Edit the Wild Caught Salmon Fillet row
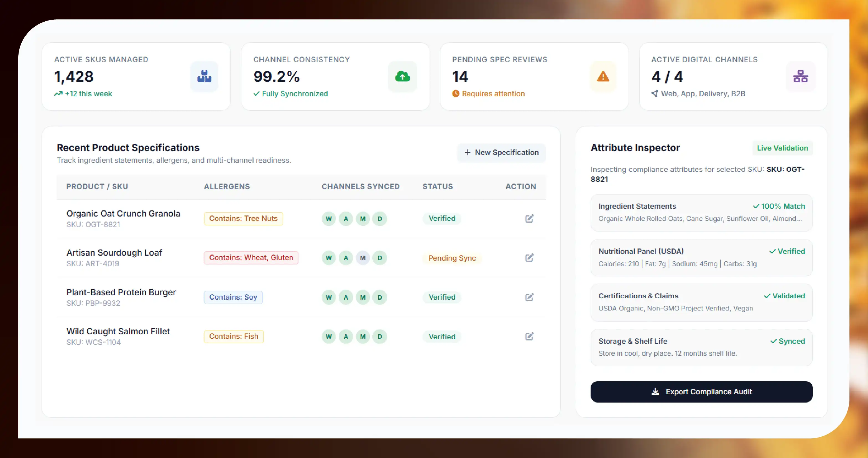Image resolution: width=868 pixels, height=458 pixels. click(529, 336)
